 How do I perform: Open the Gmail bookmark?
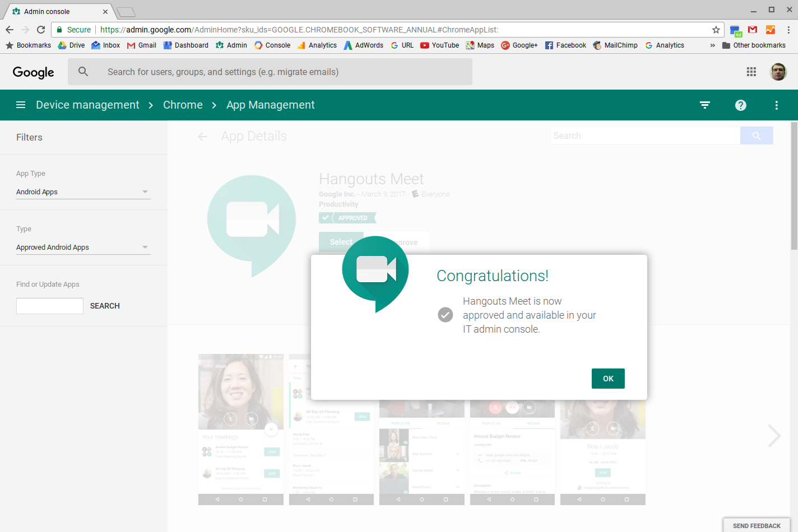tap(141, 45)
